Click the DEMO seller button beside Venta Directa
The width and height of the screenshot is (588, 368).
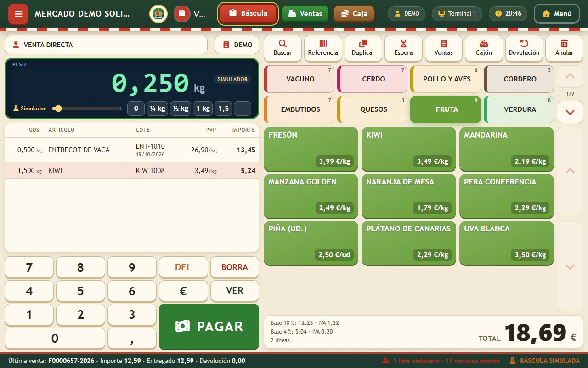tap(237, 45)
